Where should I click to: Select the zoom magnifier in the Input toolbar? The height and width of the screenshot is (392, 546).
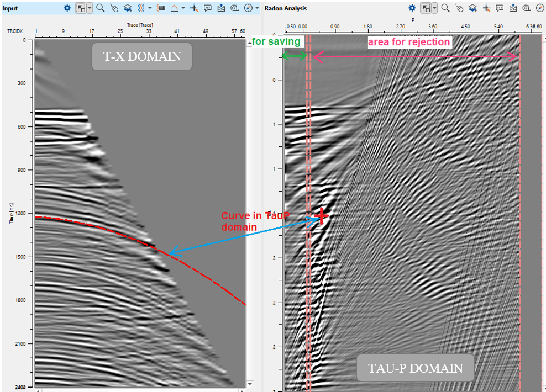click(100, 8)
